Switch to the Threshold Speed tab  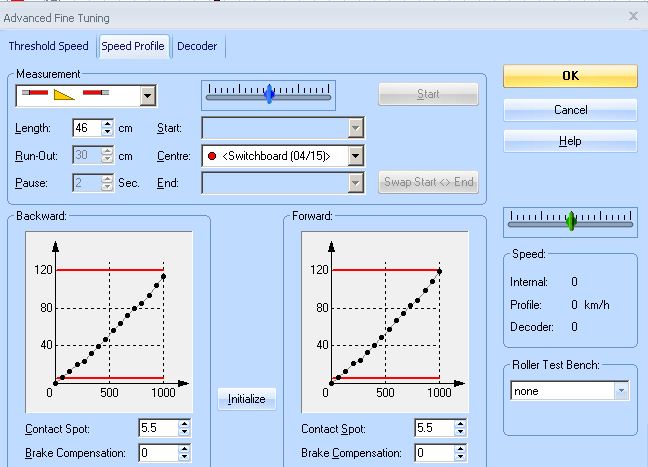pyautogui.click(x=49, y=46)
